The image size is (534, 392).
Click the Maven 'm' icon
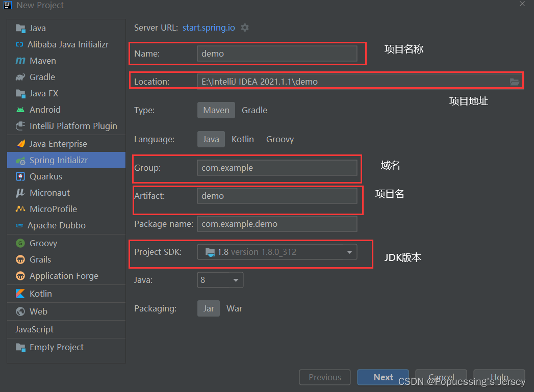[x=20, y=61]
